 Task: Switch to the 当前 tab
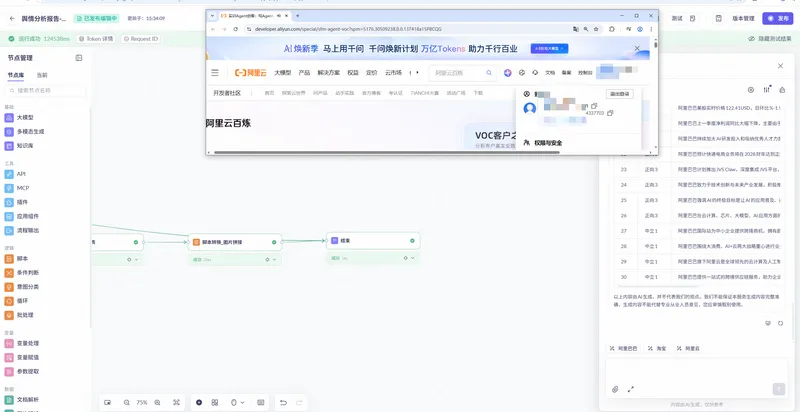coord(42,75)
